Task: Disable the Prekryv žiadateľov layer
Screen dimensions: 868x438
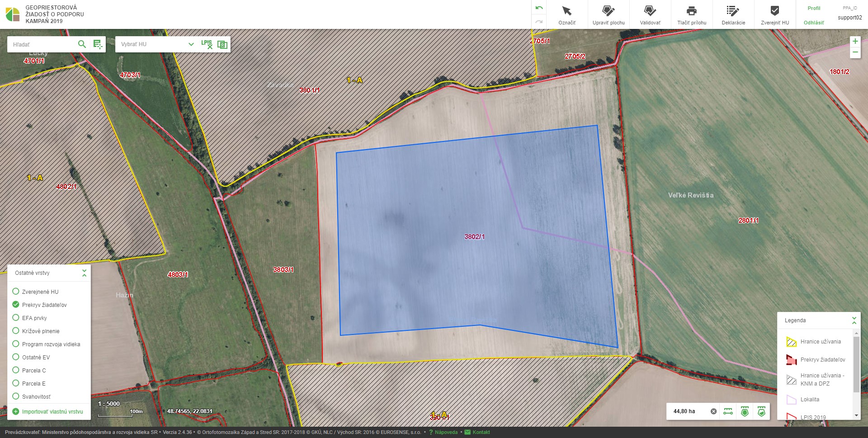Action: [x=16, y=305]
